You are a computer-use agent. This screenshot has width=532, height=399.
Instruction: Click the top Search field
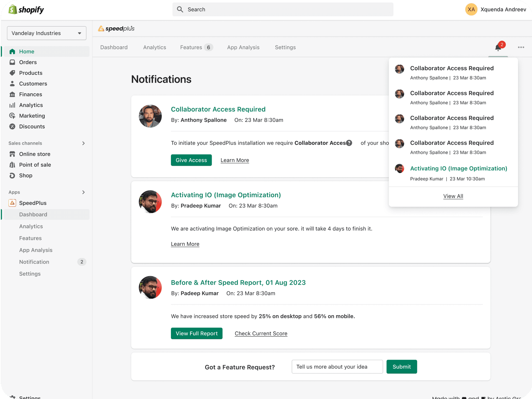(x=283, y=9)
